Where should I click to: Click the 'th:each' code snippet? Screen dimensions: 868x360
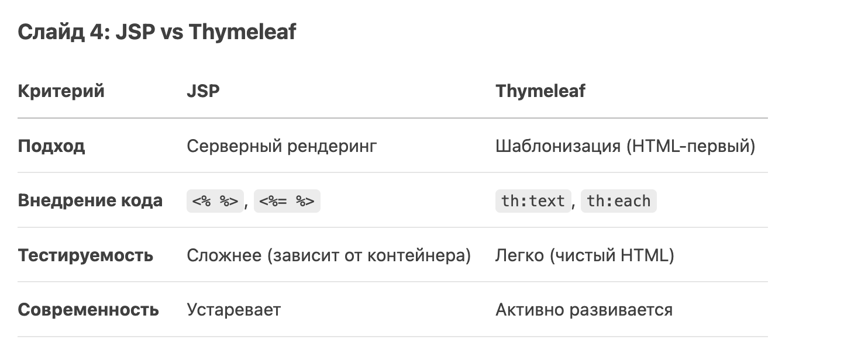619,201
